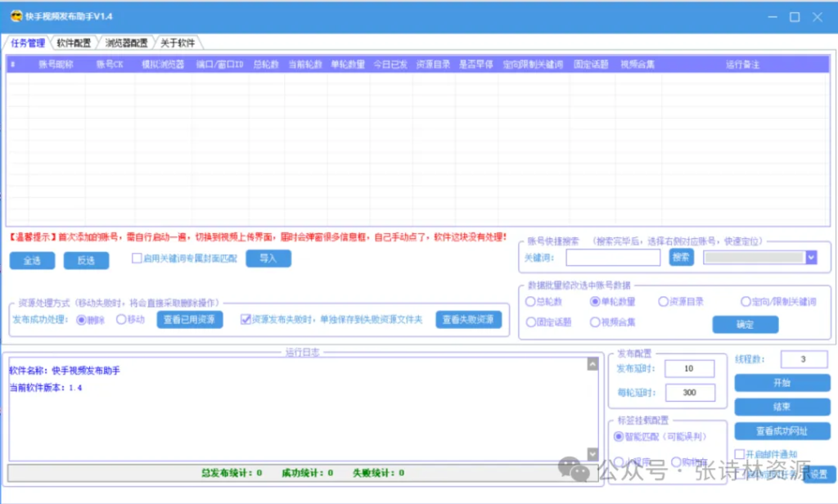Image resolution: width=838 pixels, height=504 pixels.
Task: Focus the 线程数 input field
Action: (x=804, y=360)
